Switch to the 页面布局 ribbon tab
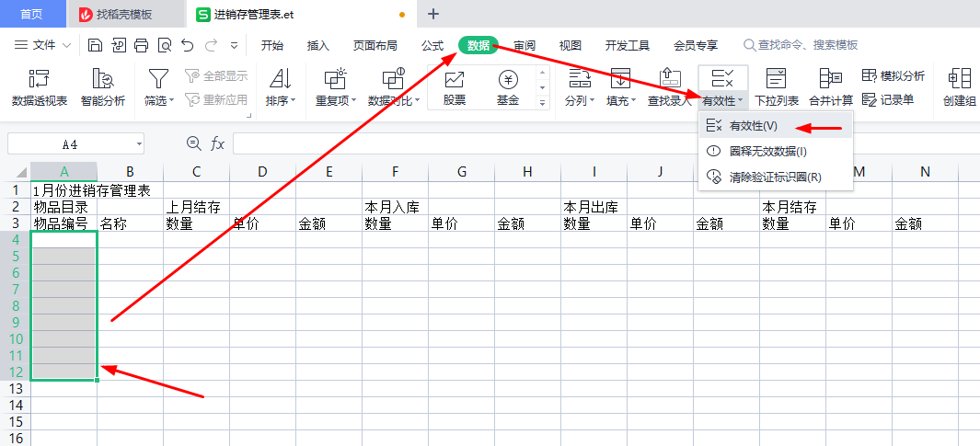980x446 pixels. coord(375,46)
